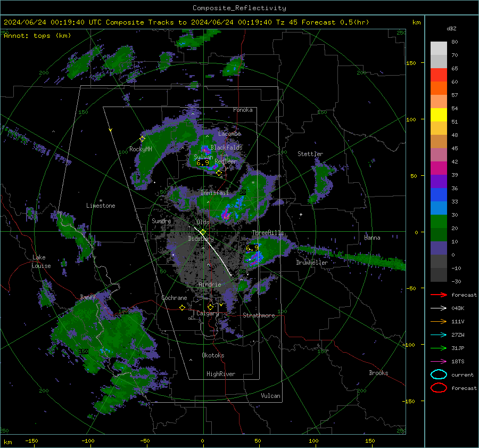Click the RedDeer city label

click(226, 161)
